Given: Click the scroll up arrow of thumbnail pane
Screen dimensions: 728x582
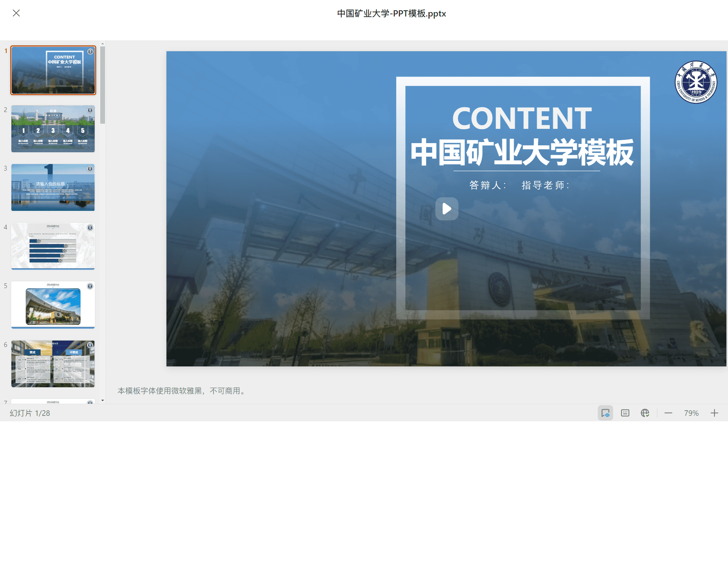Looking at the screenshot, I should point(103,44).
